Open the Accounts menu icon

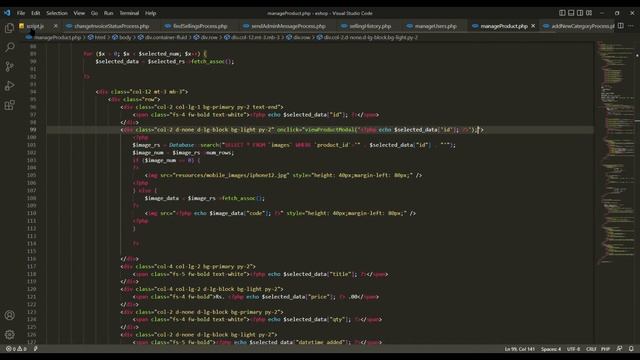point(9,315)
